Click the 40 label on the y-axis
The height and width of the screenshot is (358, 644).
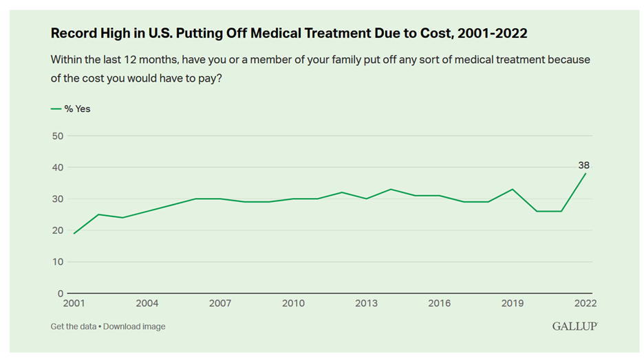tap(57, 168)
